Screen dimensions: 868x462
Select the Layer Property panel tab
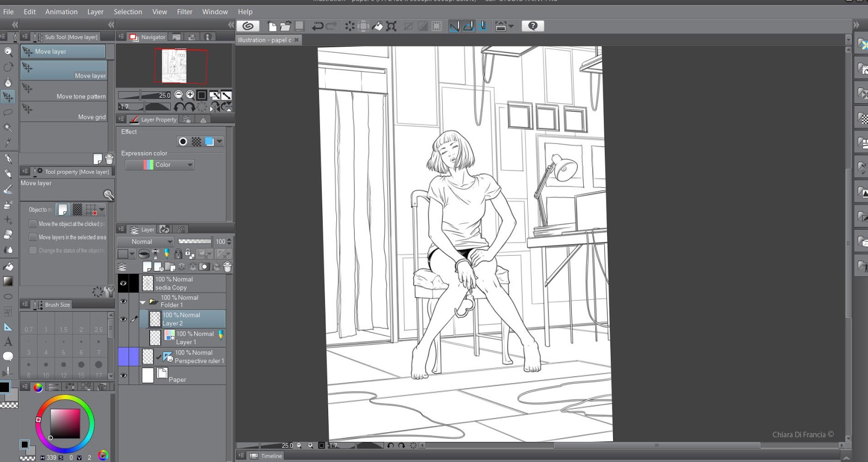[154, 119]
